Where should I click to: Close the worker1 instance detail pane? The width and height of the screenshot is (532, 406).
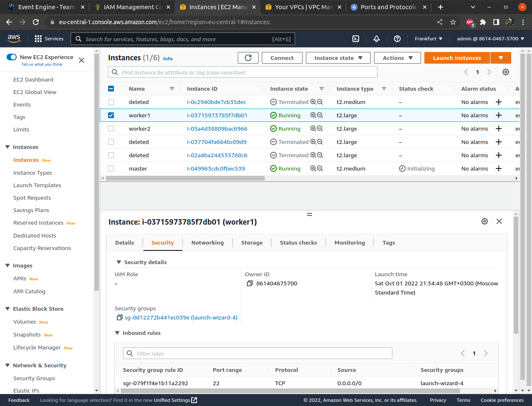pos(499,221)
